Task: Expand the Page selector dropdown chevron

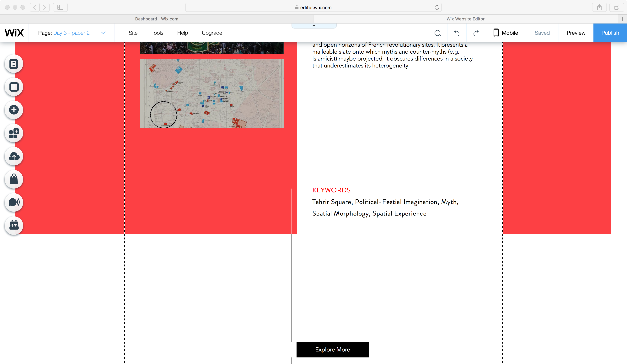Action: (103, 33)
